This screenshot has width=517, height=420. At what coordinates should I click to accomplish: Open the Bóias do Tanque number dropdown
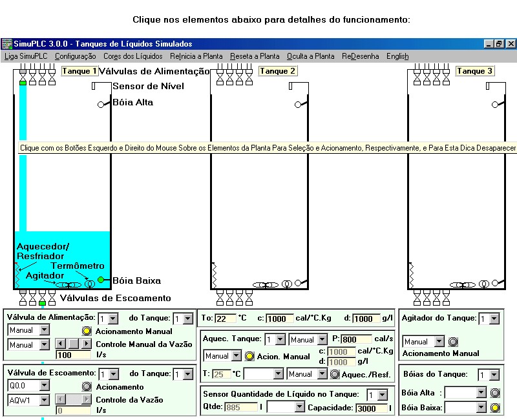[494, 375]
